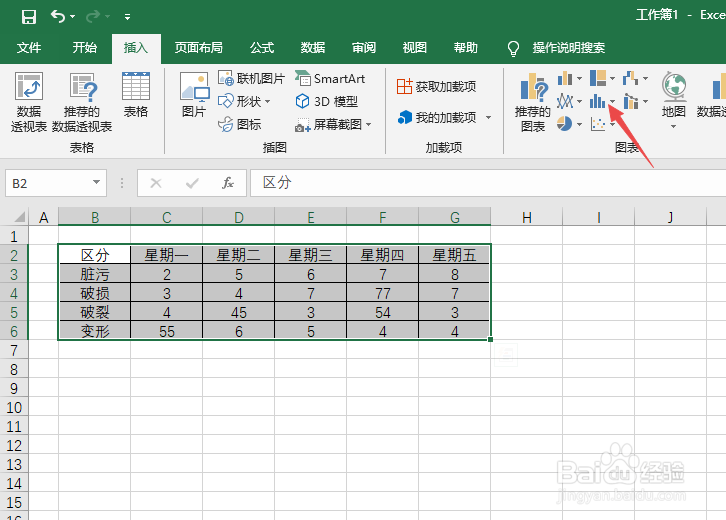Click the Save icon in quick access toolbar
Image resolution: width=726 pixels, height=520 pixels.
point(29,17)
